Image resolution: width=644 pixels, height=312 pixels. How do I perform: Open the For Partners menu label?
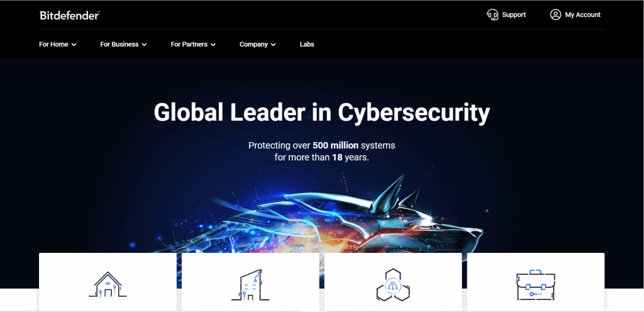189,44
